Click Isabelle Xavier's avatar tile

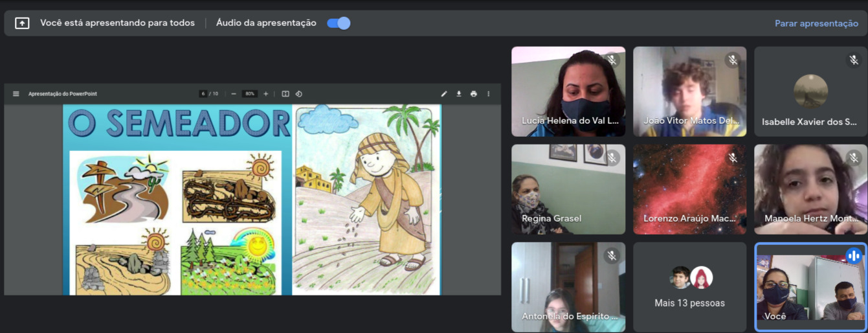[810, 91]
